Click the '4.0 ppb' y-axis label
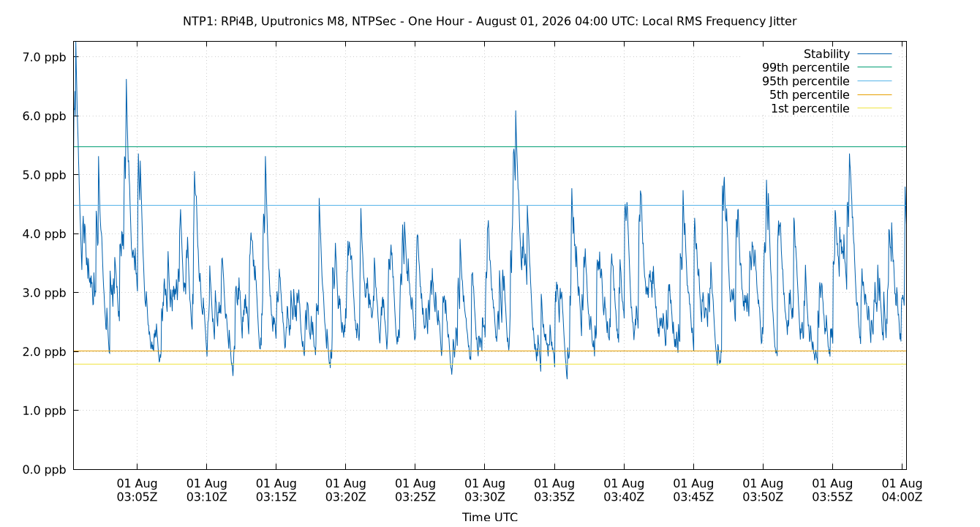Viewport: 980px width, 527px height. pyautogui.click(x=45, y=233)
